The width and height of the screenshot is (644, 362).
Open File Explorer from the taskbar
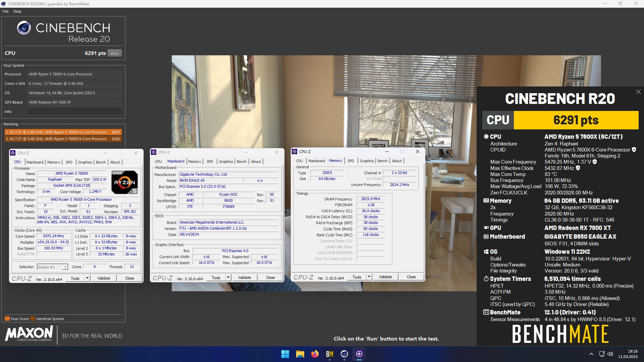(x=300, y=354)
